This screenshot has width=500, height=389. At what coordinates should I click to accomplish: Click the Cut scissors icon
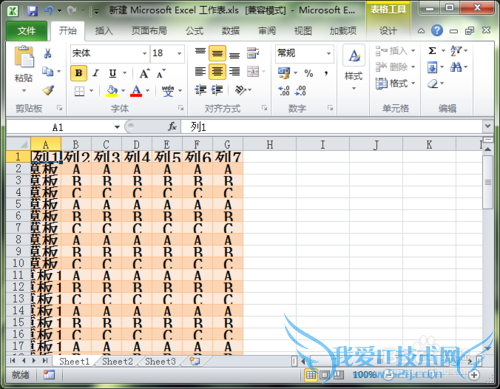point(48,53)
